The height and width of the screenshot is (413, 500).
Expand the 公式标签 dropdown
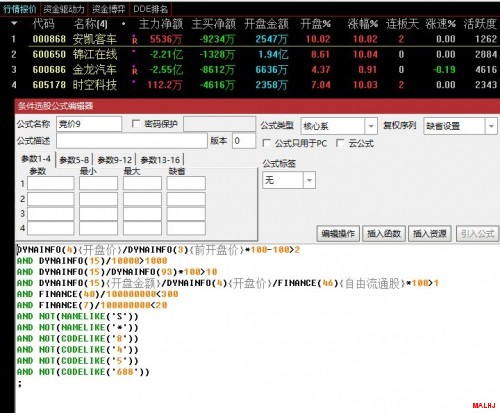309,180
